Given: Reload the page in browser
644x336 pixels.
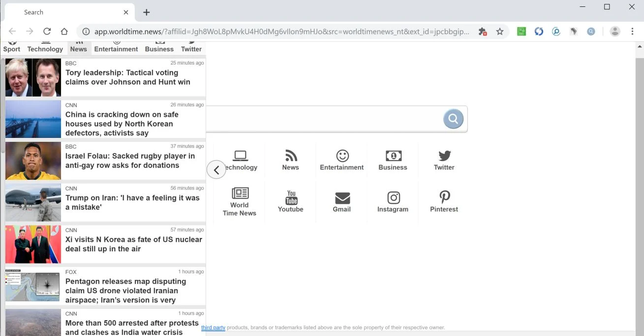Looking at the screenshot, I should tap(47, 31).
